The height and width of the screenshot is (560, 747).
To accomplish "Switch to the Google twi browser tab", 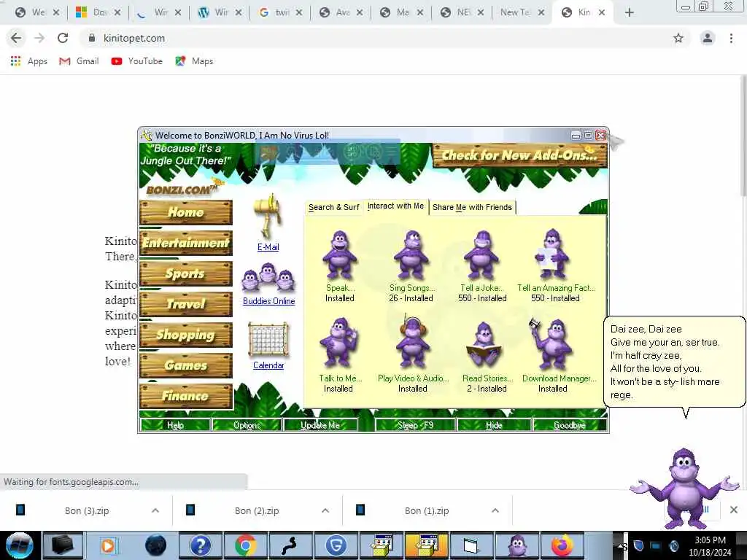I will click(x=281, y=12).
